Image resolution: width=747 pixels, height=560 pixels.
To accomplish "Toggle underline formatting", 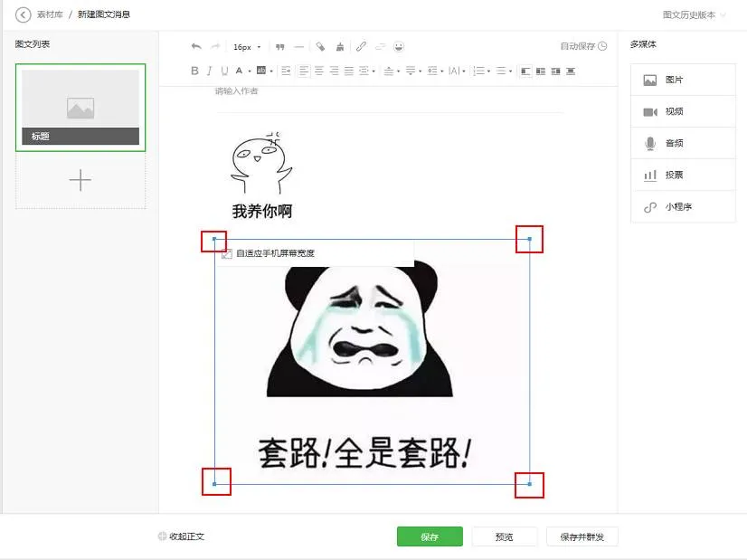I will 224,71.
